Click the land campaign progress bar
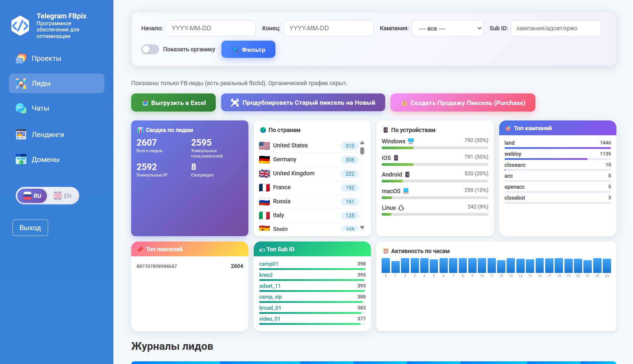This screenshot has width=633, height=364. (x=558, y=148)
